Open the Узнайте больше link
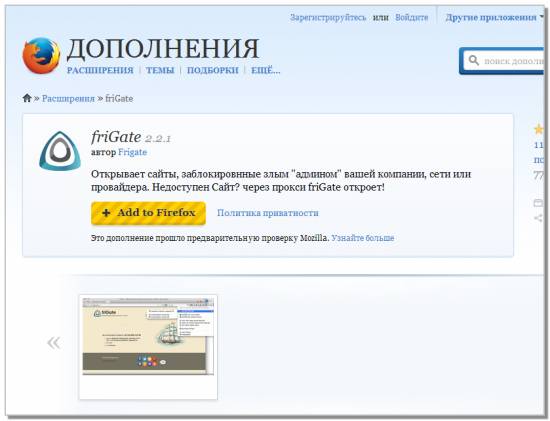Viewport: 550px width, 421px height. (x=363, y=238)
